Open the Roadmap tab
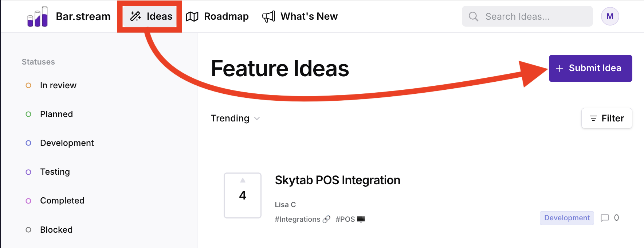This screenshot has height=248, width=644. [x=226, y=16]
